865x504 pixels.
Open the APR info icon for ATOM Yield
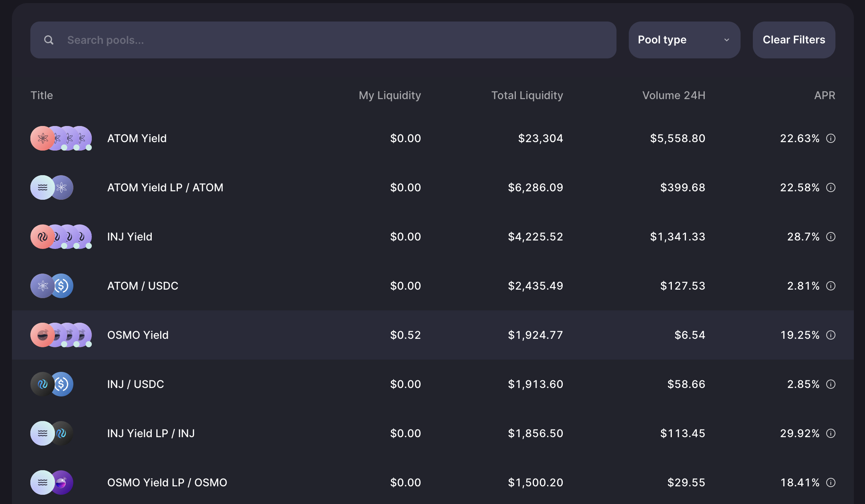(831, 138)
